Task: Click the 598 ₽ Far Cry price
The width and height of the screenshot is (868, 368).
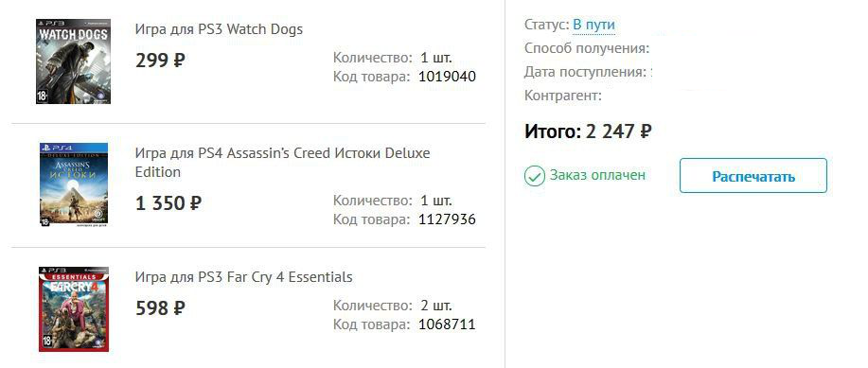Action: point(160,307)
